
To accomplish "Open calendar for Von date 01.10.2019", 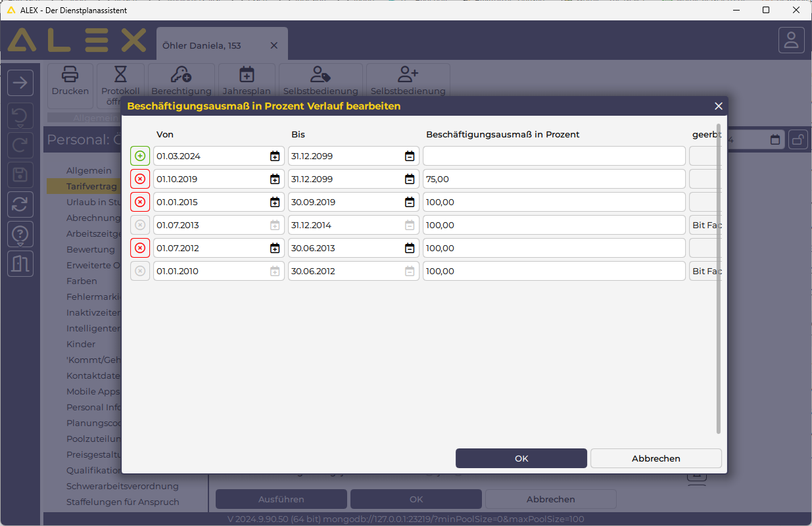I will click(x=275, y=179).
